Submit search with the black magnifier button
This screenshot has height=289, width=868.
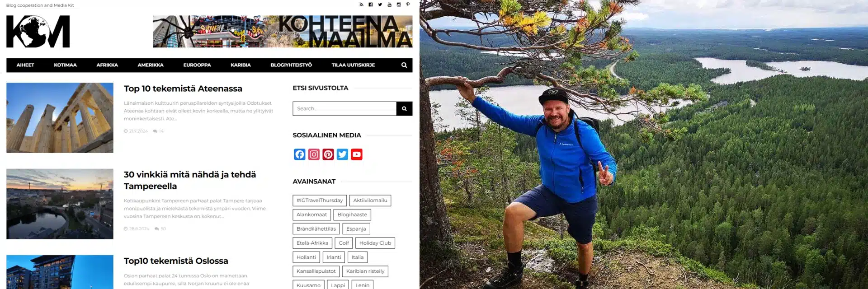click(404, 109)
